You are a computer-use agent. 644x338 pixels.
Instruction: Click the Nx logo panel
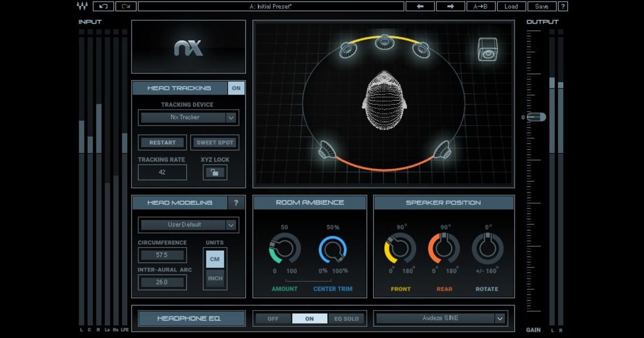click(188, 47)
